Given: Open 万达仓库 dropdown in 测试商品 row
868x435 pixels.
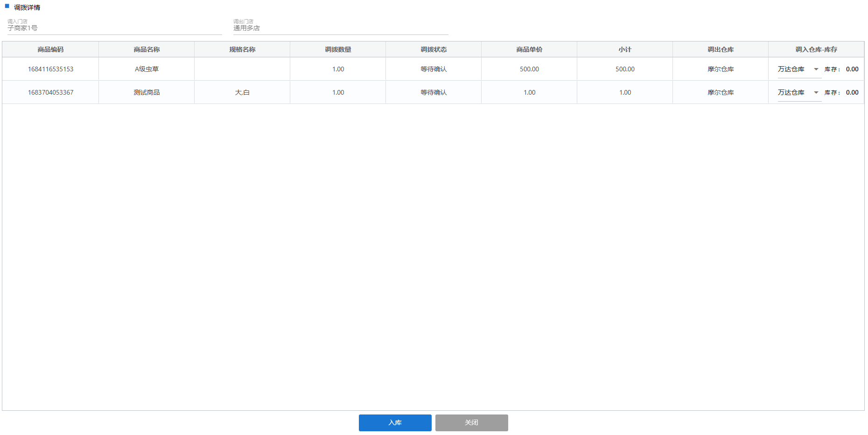Looking at the screenshot, I should [x=799, y=92].
